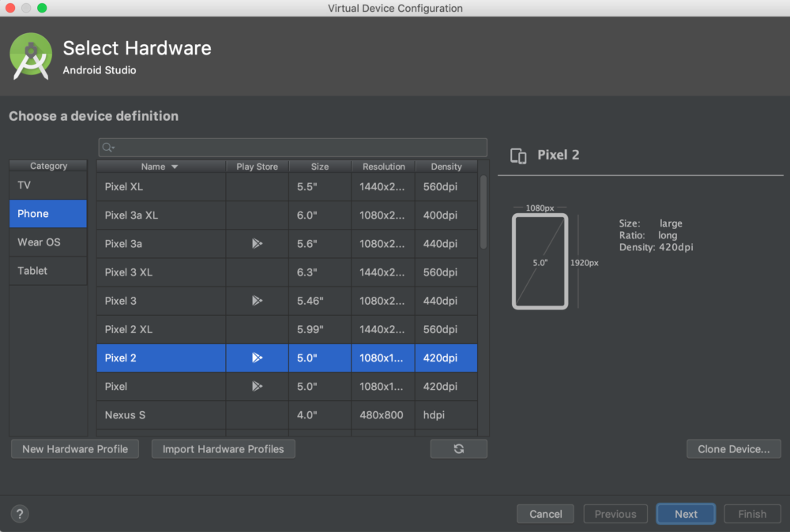Click the Play Store icon in Pixel 3 row
Viewport: 790px width, 532px height.
pyautogui.click(x=257, y=301)
